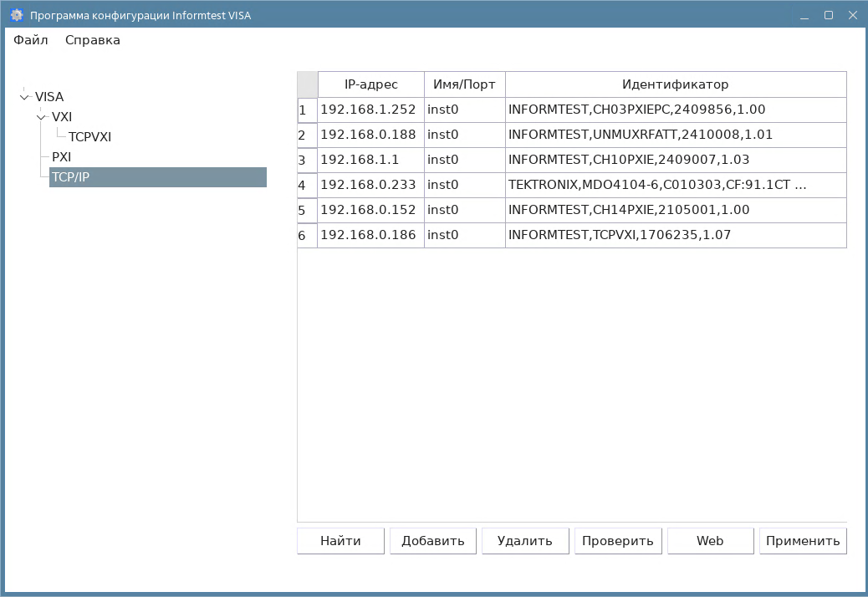Screen dimensions: 868x597
Task: Click inst0 cell in row 6
Action: point(464,235)
